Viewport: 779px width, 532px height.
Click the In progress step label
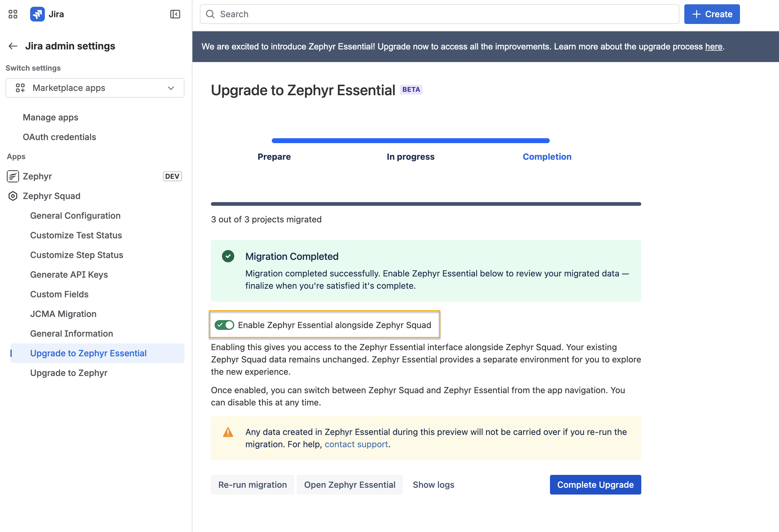pyautogui.click(x=411, y=157)
